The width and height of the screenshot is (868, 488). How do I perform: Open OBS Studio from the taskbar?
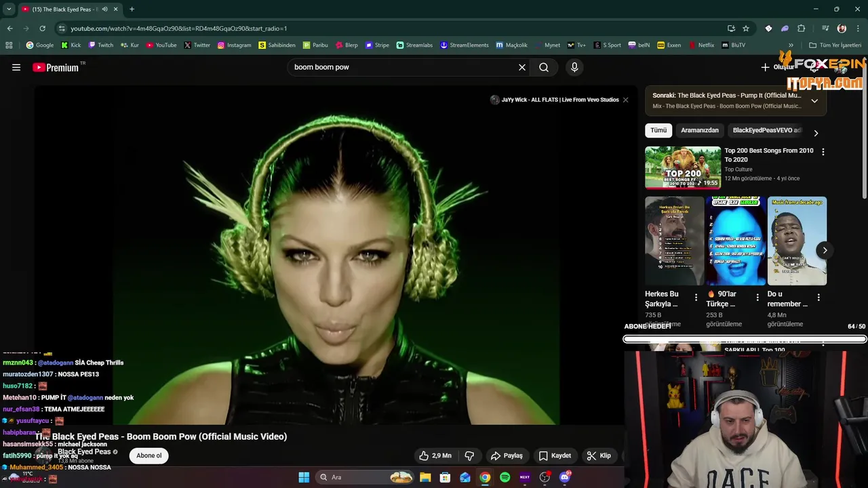pos(545,477)
